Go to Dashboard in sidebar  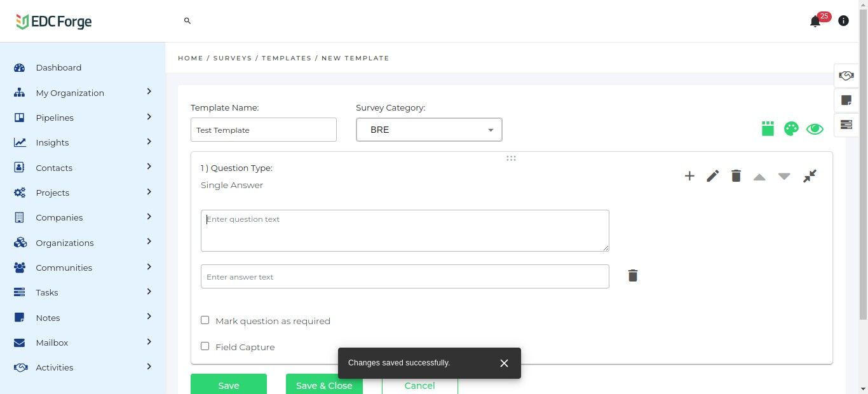(x=58, y=67)
